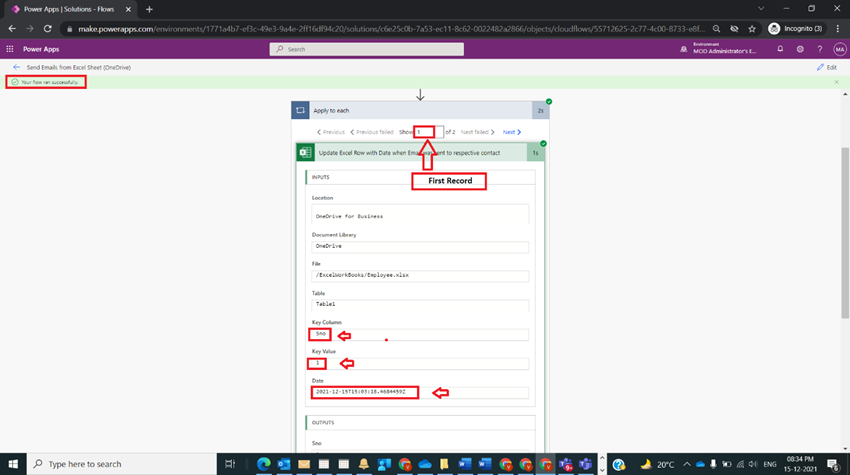Open the help question mark icon
The height and width of the screenshot is (475, 850).
(820, 49)
